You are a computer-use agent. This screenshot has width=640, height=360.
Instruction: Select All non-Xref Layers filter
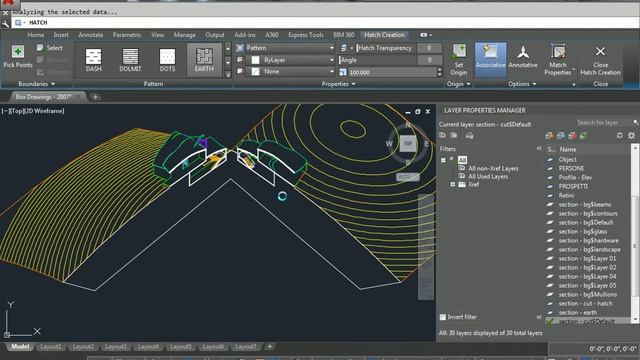pyautogui.click(x=493, y=169)
